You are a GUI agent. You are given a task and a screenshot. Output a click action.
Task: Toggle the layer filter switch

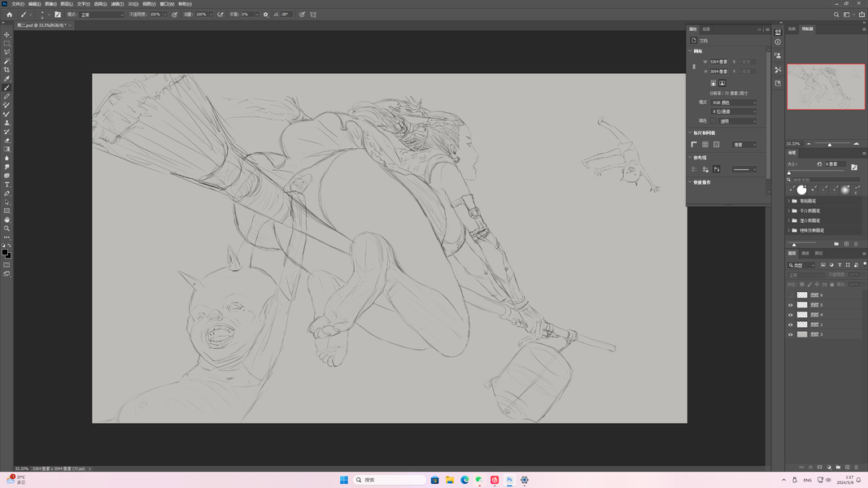click(x=865, y=264)
